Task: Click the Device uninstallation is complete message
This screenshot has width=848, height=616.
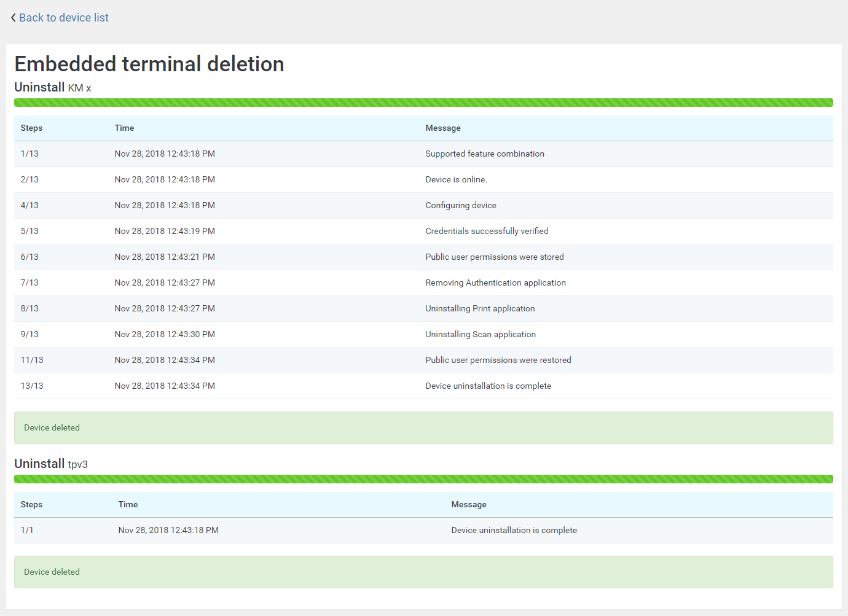Action: 488,386
